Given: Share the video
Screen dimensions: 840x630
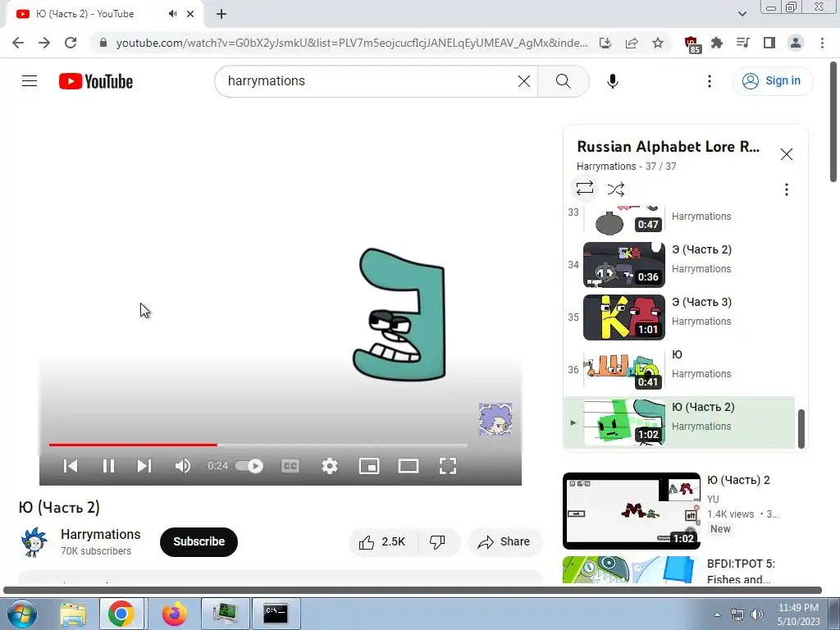Looking at the screenshot, I should (x=504, y=542).
